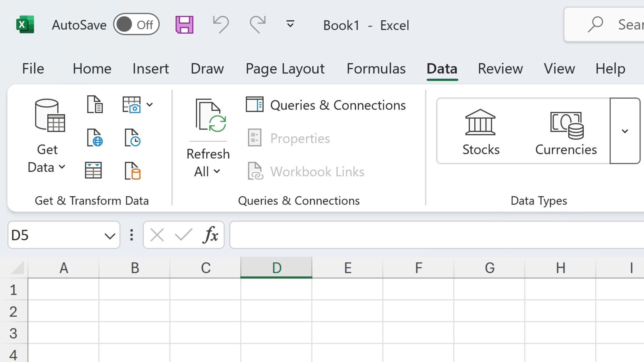This screenshot has width=644, height=362.
Task: Undo the last action
Action: (221, 24)
